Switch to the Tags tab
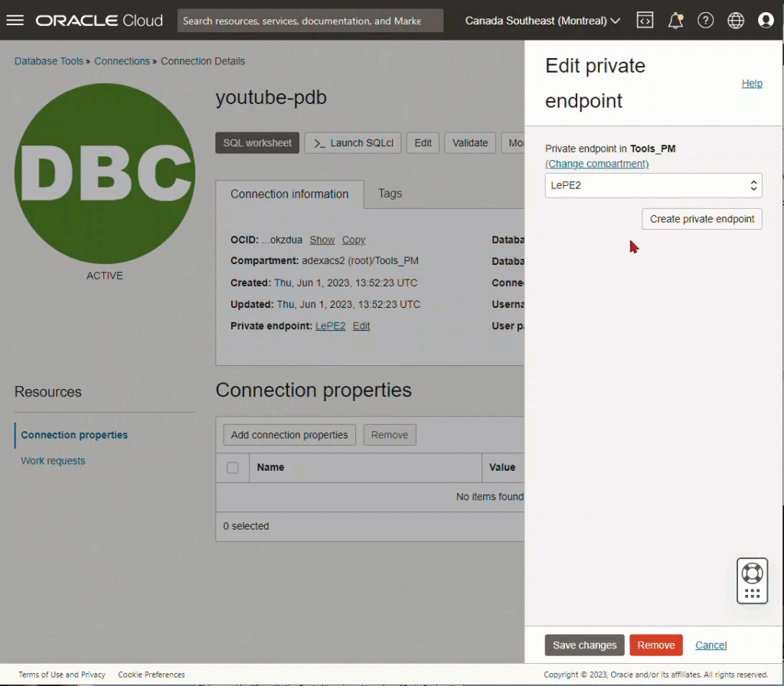The width and height of the screenshot is (784, 686). coord(390,194)
